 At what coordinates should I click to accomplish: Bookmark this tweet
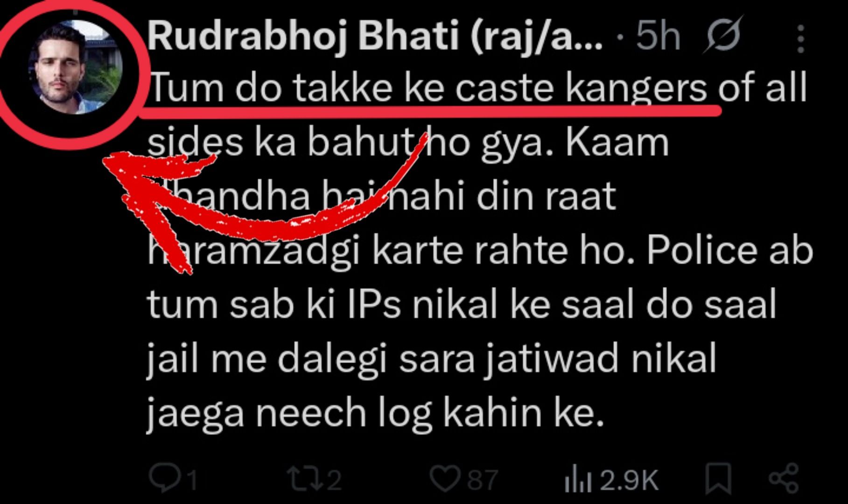[x=718, y=478]
